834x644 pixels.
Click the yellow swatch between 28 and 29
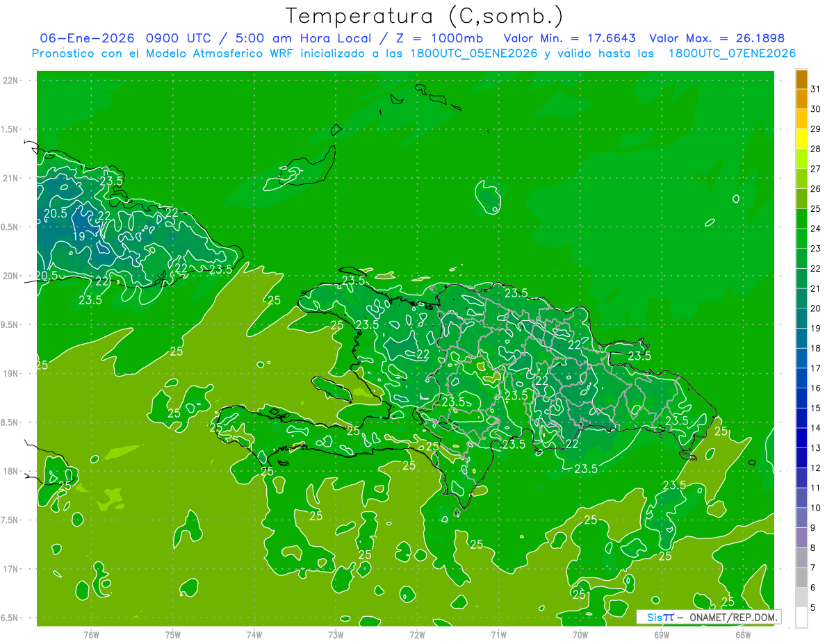pos(801,139)
